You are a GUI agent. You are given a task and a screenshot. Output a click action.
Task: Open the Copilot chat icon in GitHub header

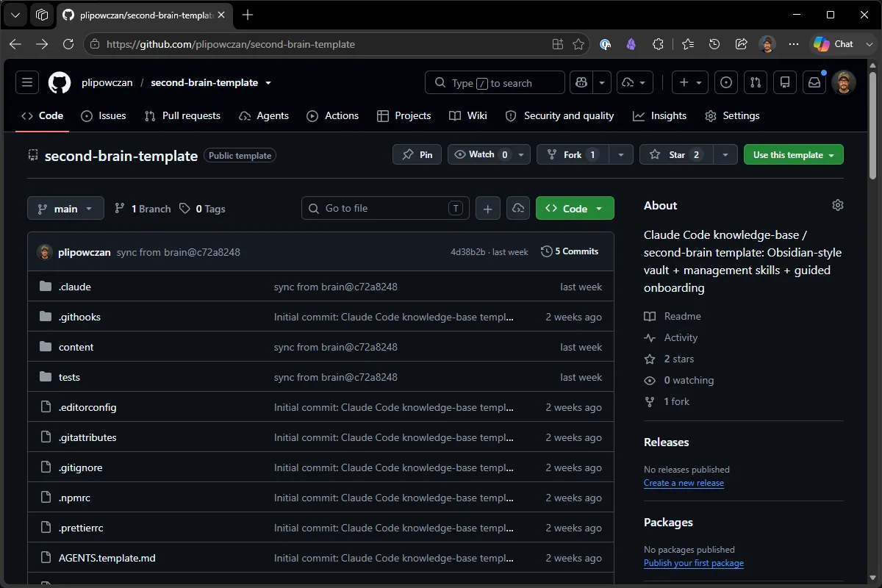[x=580, y=83]
